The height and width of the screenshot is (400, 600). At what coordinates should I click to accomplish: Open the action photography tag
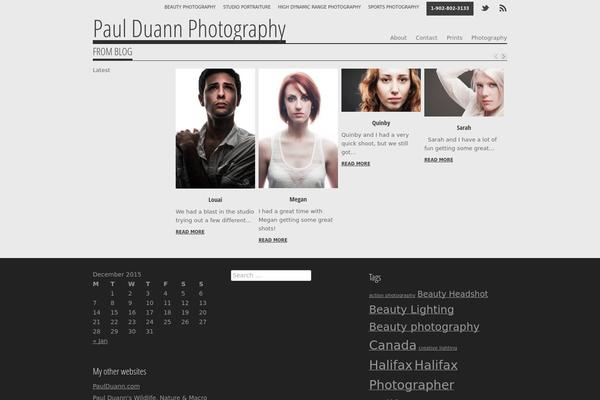[392, 296]
